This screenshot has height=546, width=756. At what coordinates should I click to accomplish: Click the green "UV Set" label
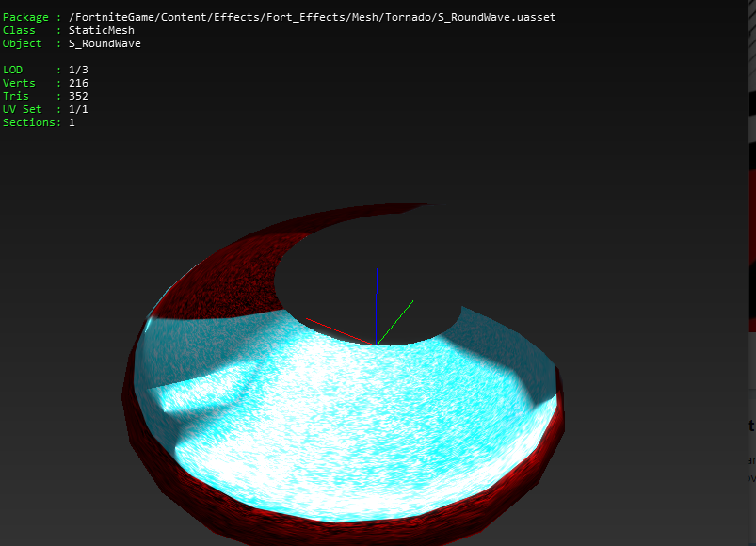[23, 109]
